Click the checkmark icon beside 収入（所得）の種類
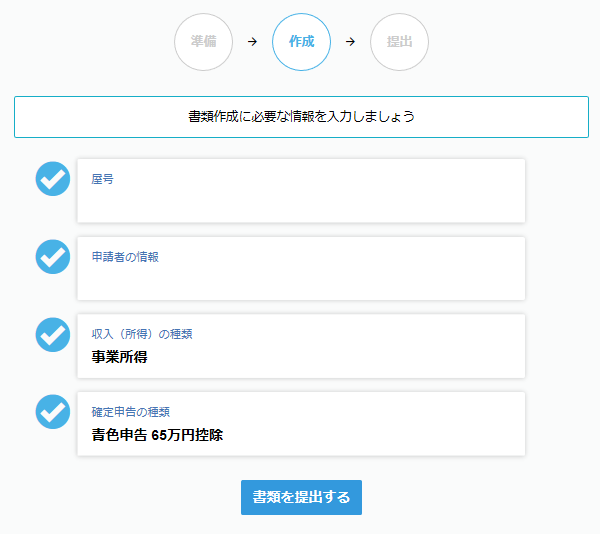This screenshot has height=534, width=600. coord(53,335)
